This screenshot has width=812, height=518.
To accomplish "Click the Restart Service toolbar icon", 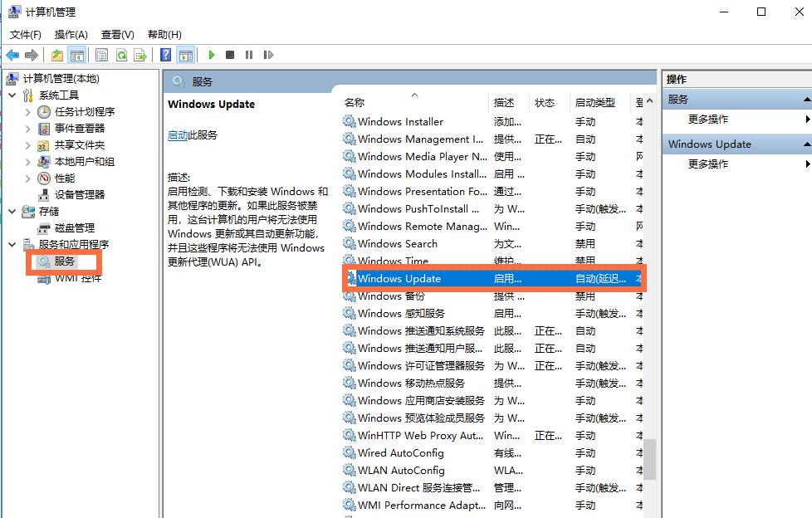I will coord(268,55).
